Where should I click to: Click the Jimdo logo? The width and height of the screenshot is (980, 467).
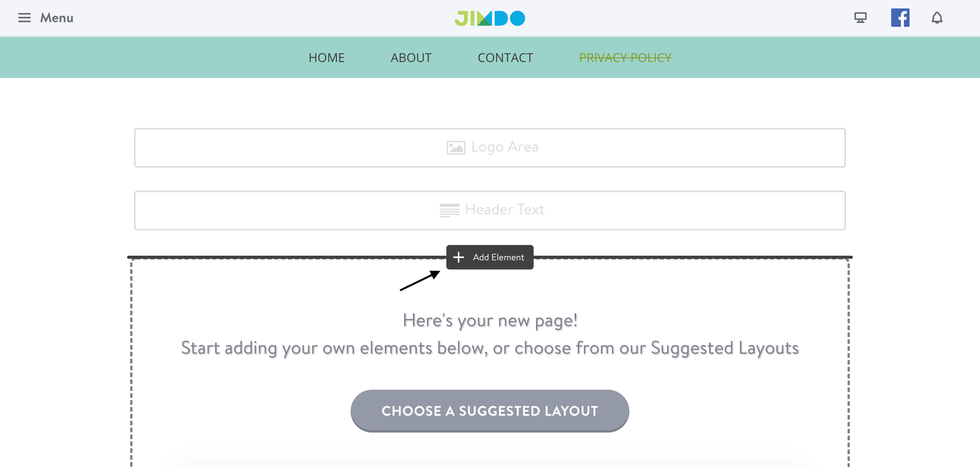point(490,17)
